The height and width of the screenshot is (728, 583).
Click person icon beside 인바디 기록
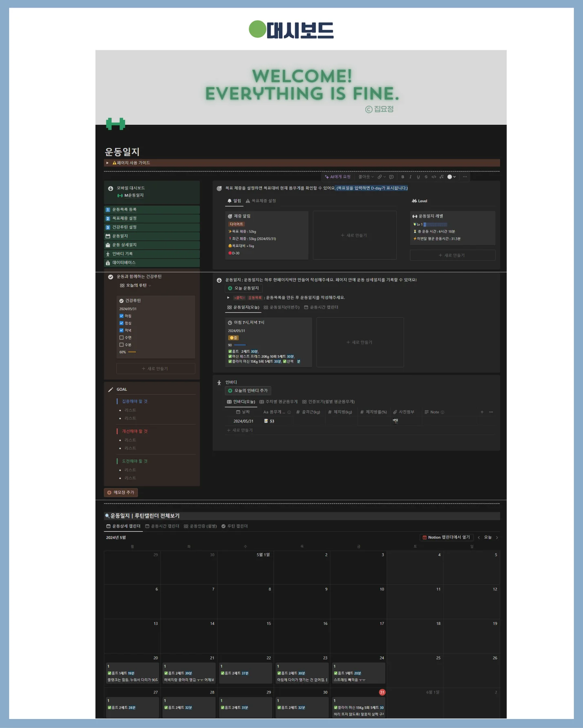108,254
